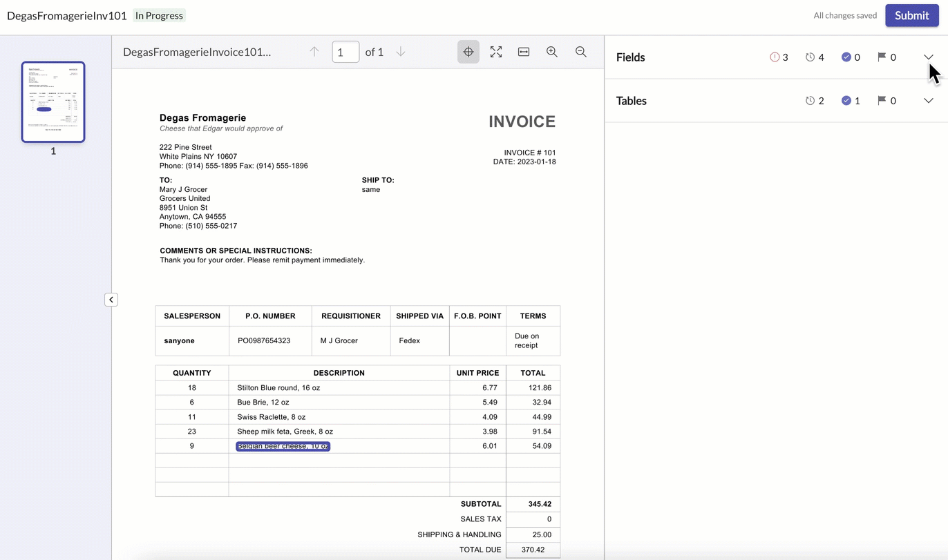Screen dimensions: 948x560
Task: Click the highlighted Belgian beer cheese description
Action: [283, 446]
